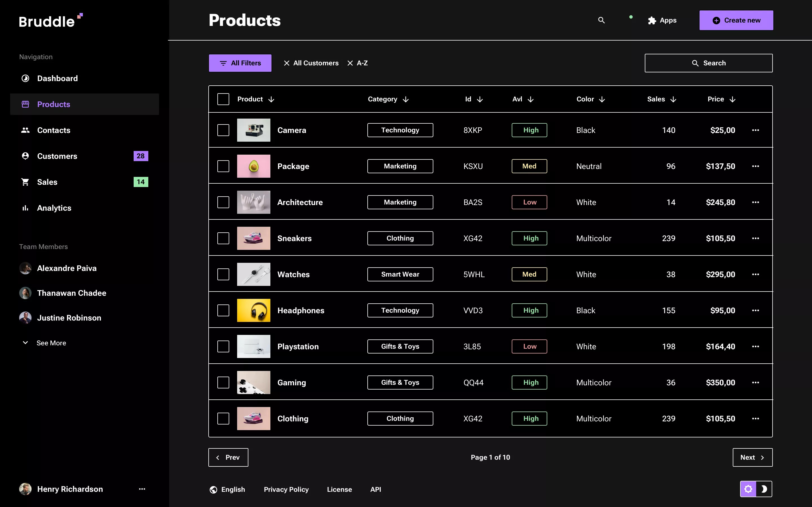Click the Create new button
The height and width of the screenshot is (507, 812).
[736, 20]
